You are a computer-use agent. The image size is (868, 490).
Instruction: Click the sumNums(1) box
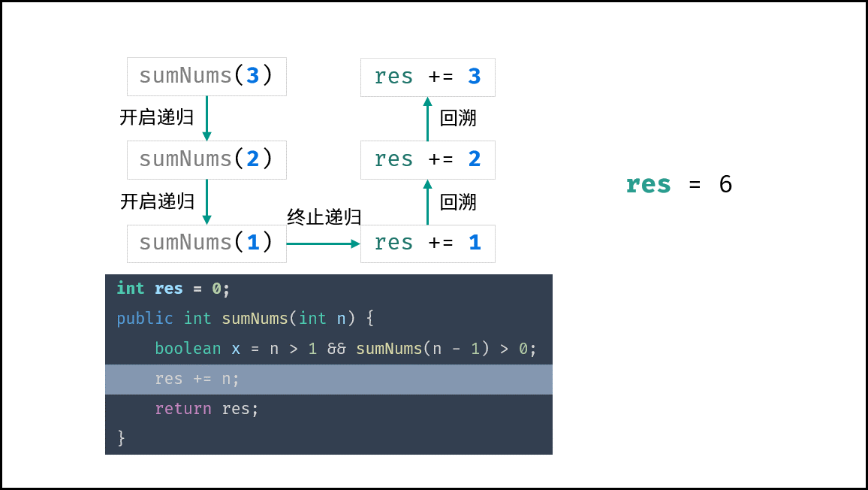point(206,243)
